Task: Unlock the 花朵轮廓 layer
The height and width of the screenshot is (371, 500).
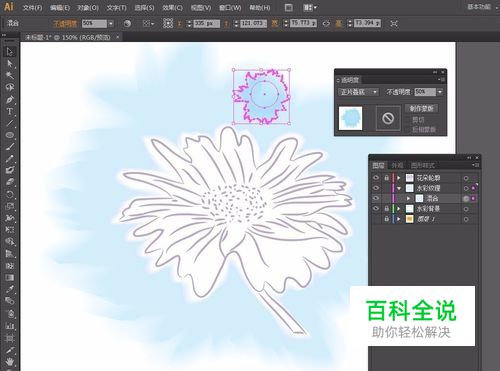Action: coord(386,178)
